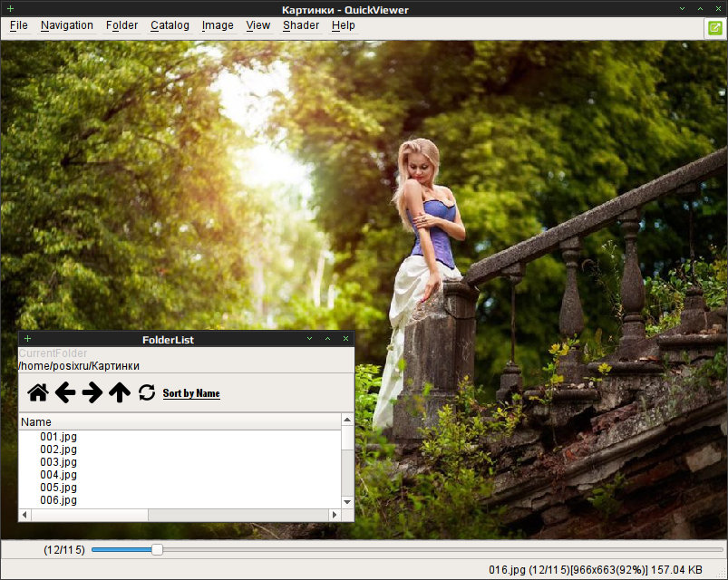Click the green edit icon at menu bar end
The height and width of the screenshot is (580, 728).
pyautogui.click(x=715, y=28)
